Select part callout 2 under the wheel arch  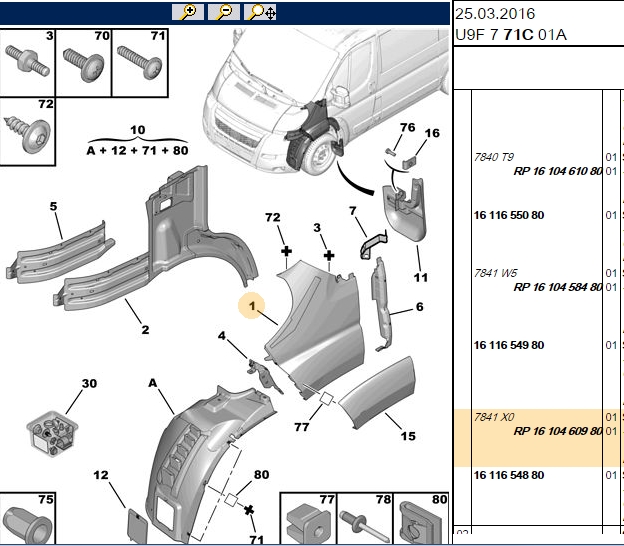tap(145, 330)
